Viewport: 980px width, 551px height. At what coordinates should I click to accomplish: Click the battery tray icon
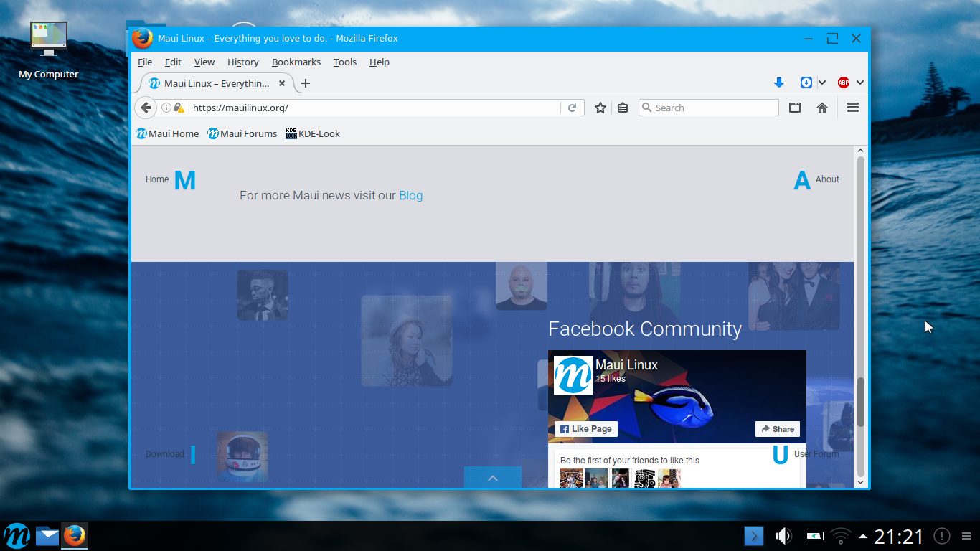coord(814,536)
